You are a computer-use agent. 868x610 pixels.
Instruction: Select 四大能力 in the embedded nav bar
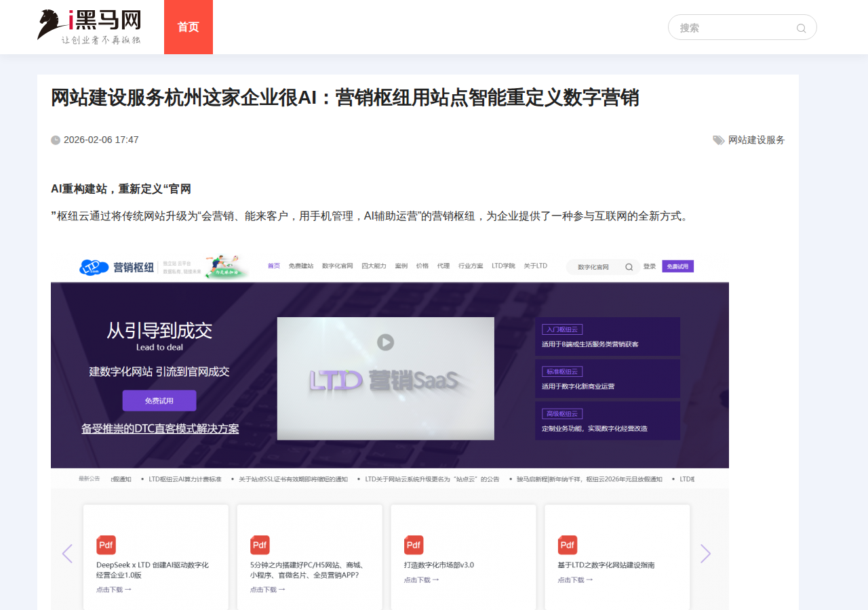(x=374, y=266)
